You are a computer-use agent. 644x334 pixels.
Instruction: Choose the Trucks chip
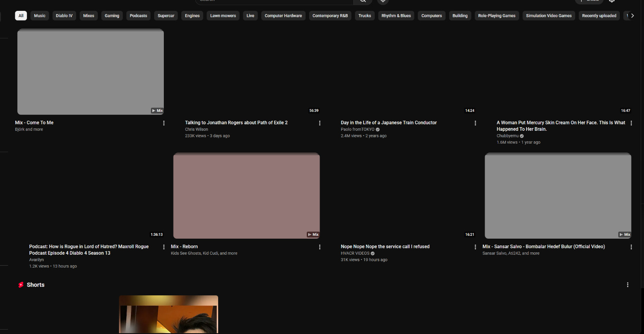(x=365, y=16)
